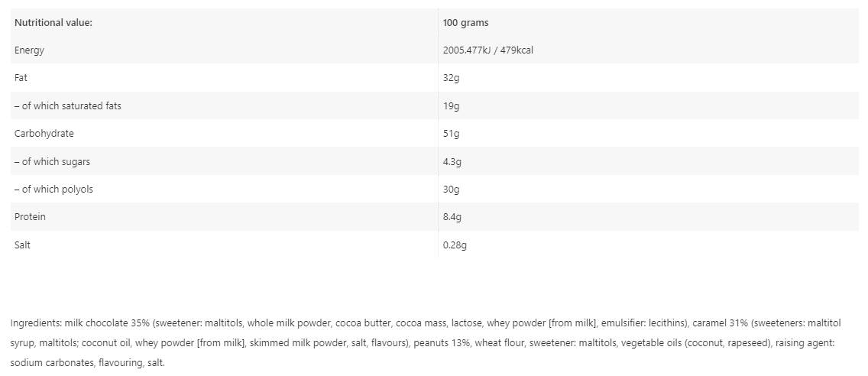Image resolution: width=868 pixels, height=376 pixels.
Task: Select the Fat row label
Action: [21, 78]
